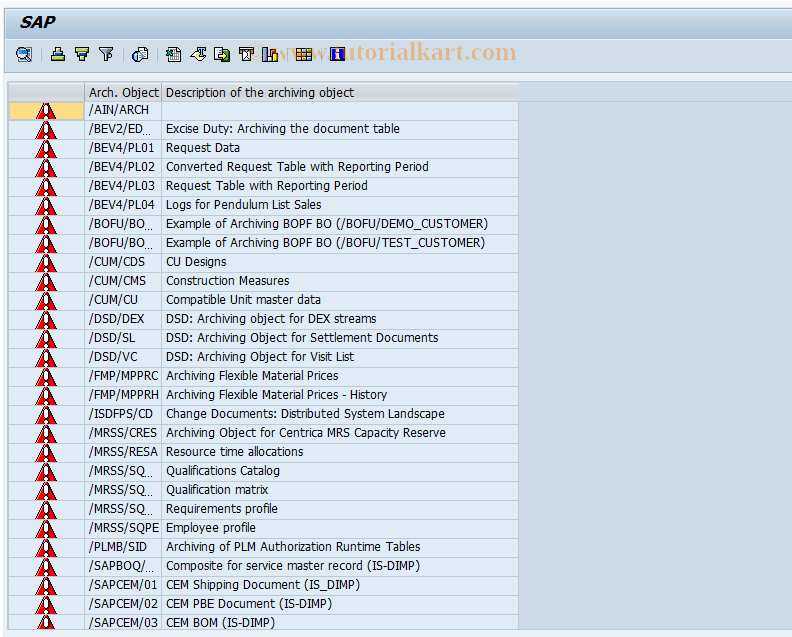Click the 'Requirements profile' description
The image size is (792, 637).
click(x=222, y=509)
